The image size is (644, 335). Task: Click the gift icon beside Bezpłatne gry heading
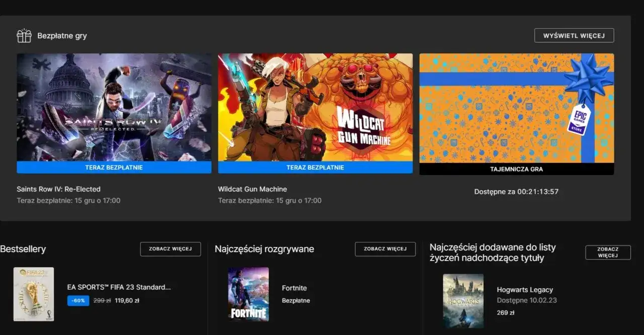click(24, 35)
